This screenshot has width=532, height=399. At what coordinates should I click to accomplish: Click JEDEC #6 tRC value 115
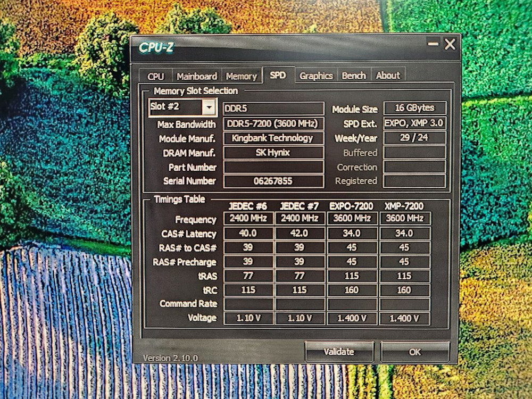pyautogui.click(x=248, y=290)
